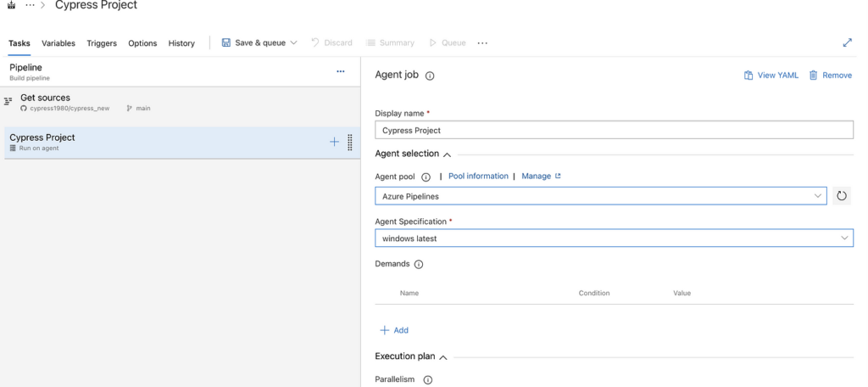868x387 pixels.
Task: Click the Get sources icon
Action: tap(8, 102)
